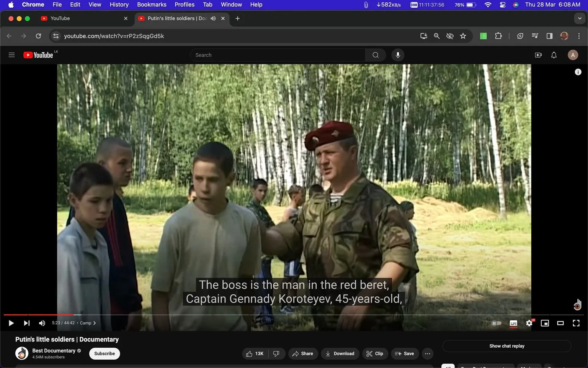Play the paused video
The height and width of the screenshot is (368, 588).
click(11, 323)
